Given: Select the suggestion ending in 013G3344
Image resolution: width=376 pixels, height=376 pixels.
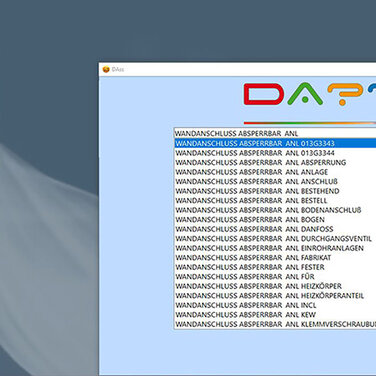Looking at the screenshot, I should pyautogui.click(x=275, y=153).
